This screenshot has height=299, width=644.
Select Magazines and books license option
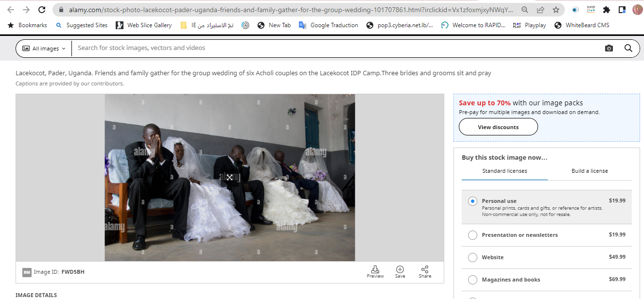pos(472,280)
